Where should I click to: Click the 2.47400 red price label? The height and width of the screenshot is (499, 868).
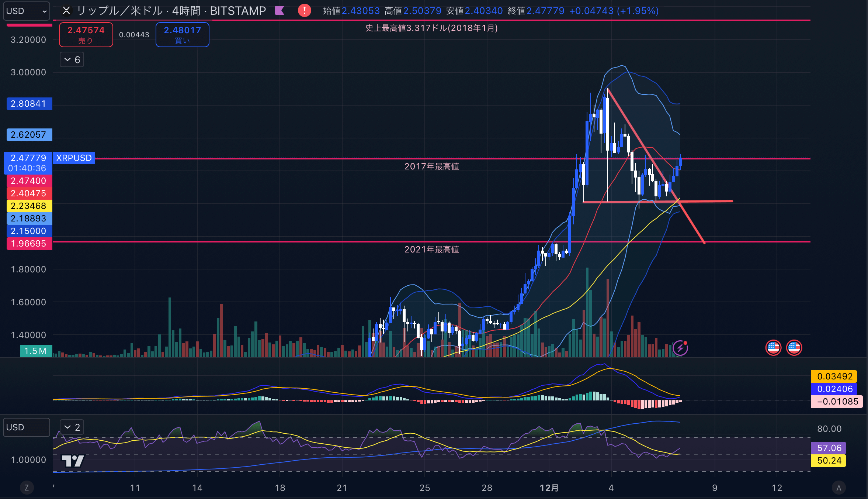click(29, 181)
